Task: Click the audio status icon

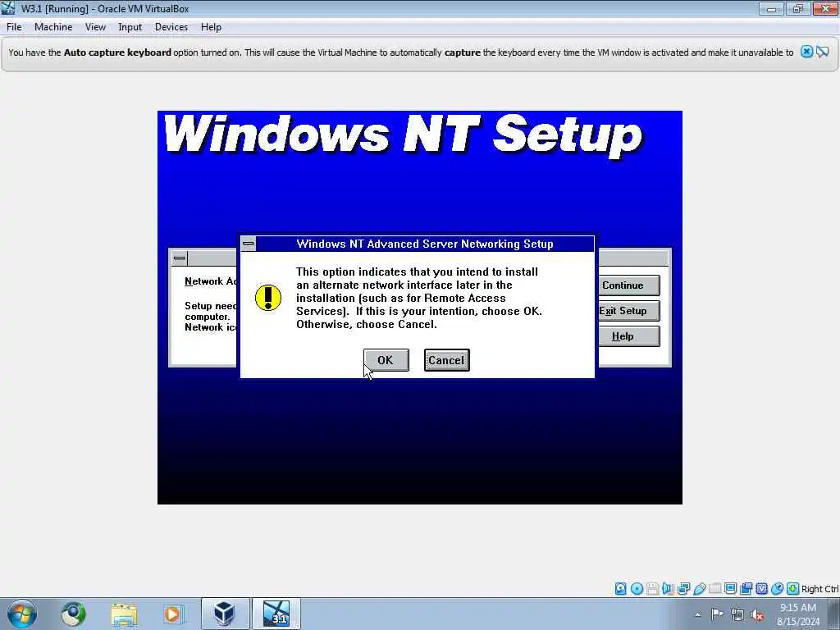Action: (x=668, y=589)
